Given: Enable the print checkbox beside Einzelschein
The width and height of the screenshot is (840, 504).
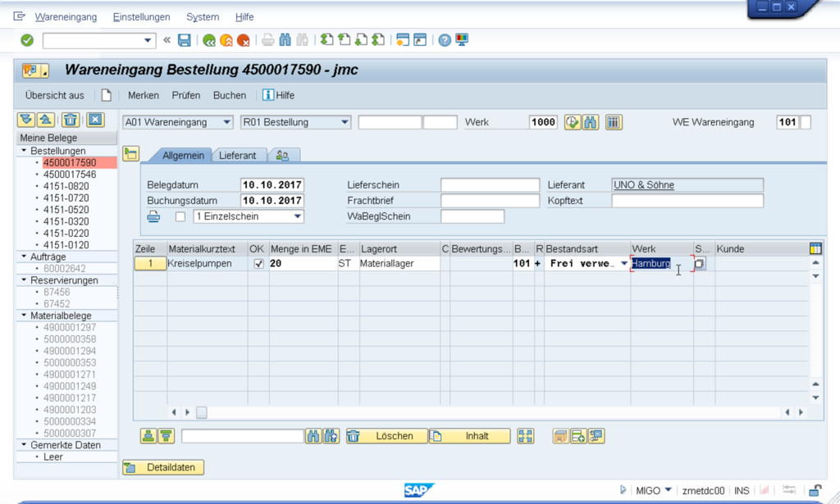Looking at the screenshot, I should (180, 216).
